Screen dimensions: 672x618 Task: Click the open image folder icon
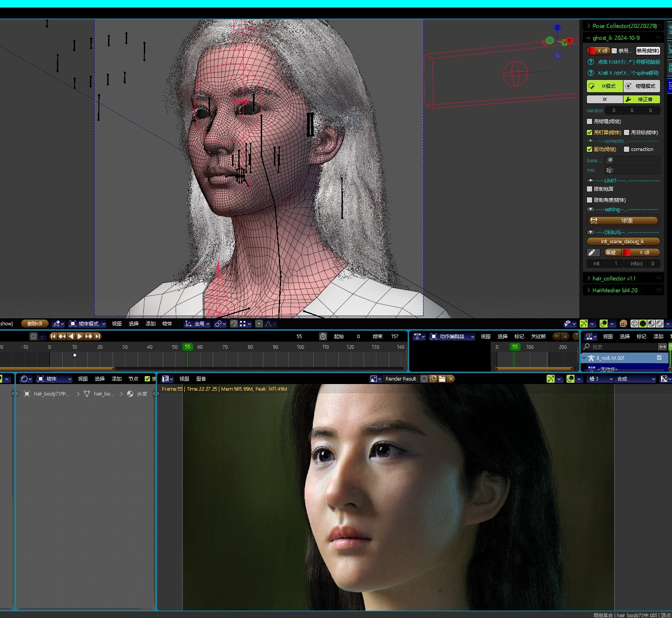tap(442, 379)
